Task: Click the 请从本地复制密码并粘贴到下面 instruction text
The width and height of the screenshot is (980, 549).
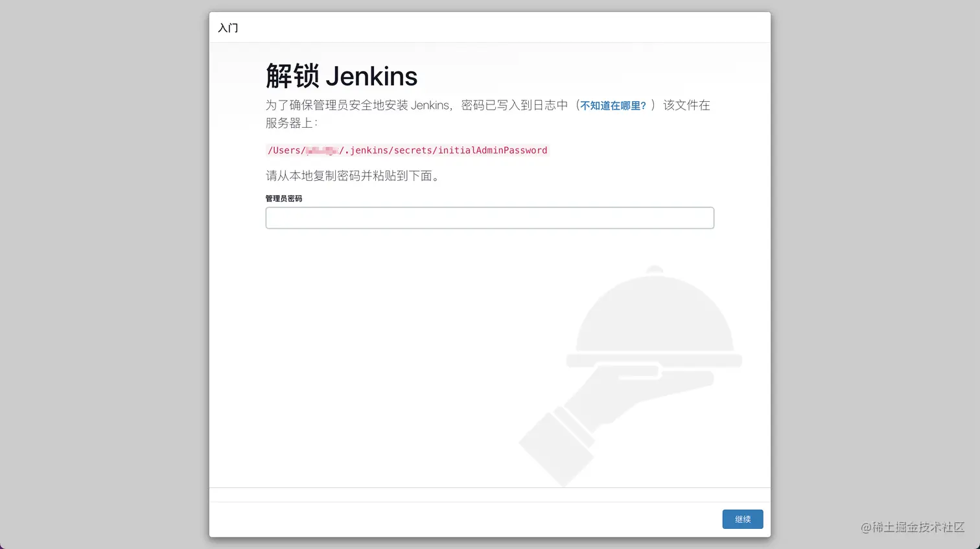Action: [x=353, y=176]
